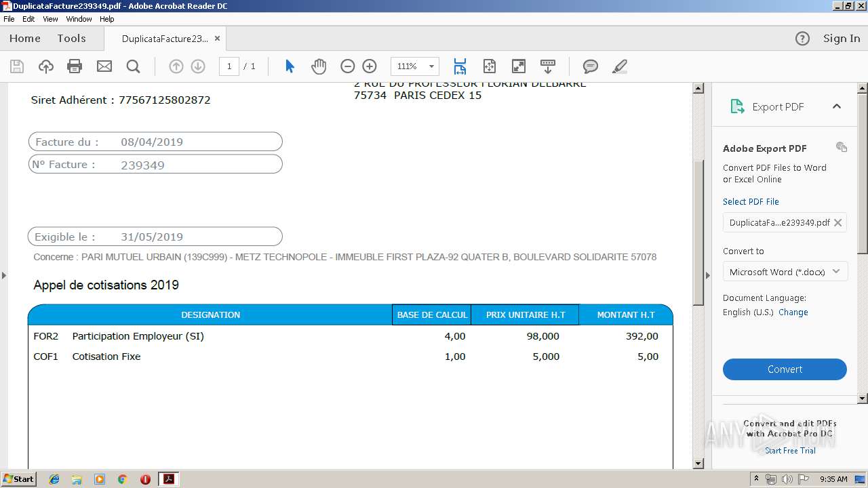
Task: Click the Windows Start button
Action: click(18, 479)
